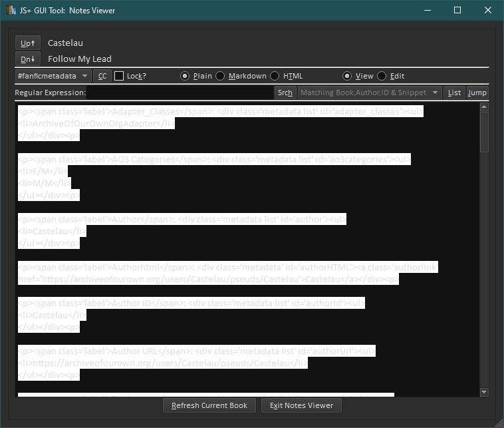
Task: Click the M/M list item line
Action: click(45, 184)
